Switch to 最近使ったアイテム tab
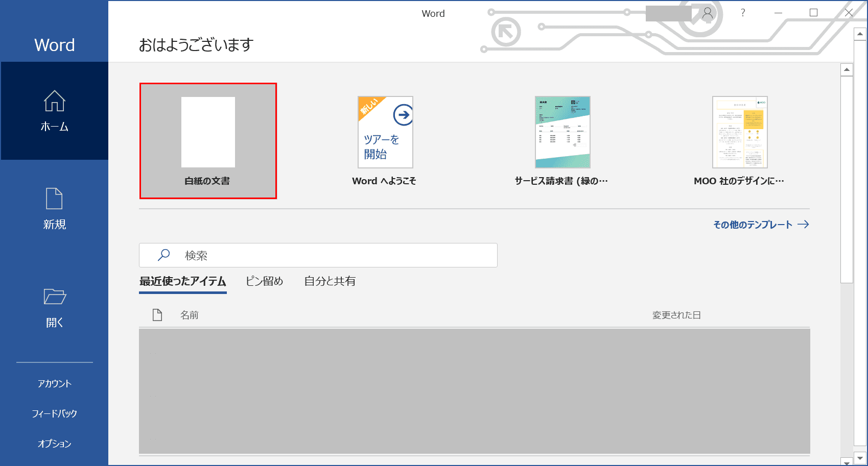Screen dimensions: 868x466 183,281
